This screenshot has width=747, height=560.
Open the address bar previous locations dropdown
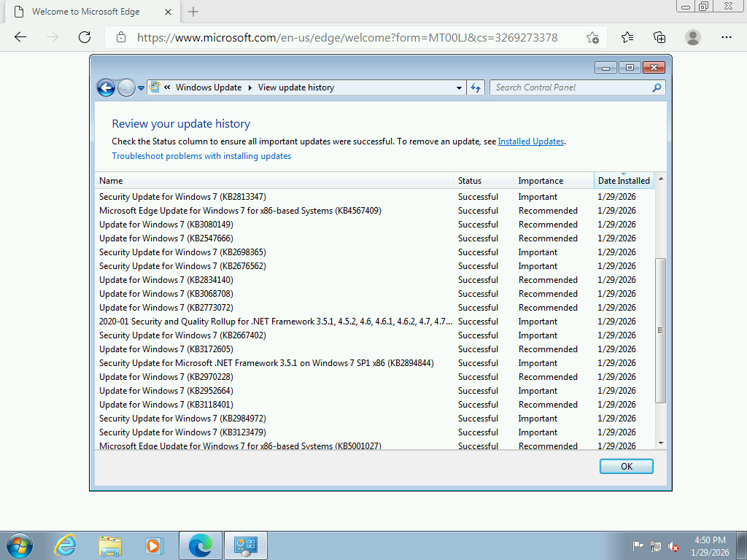[459, 87]
